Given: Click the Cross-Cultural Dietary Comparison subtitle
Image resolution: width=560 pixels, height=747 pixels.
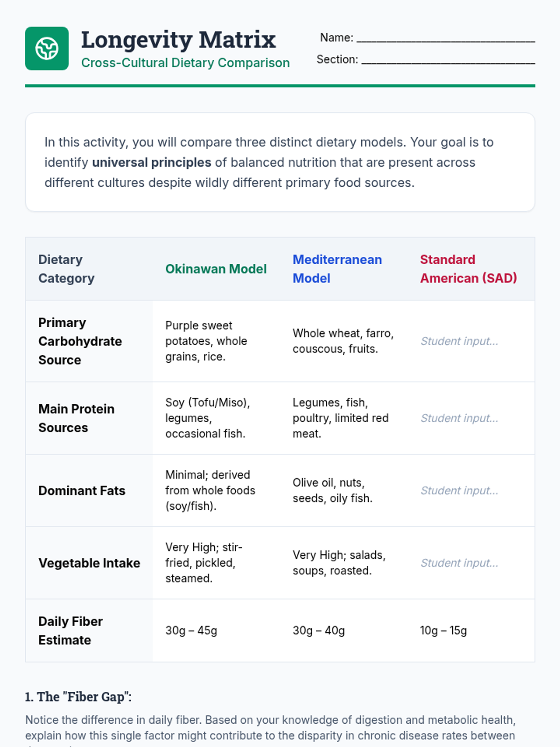Looking at the screenshot, I should tap(185, 63).
